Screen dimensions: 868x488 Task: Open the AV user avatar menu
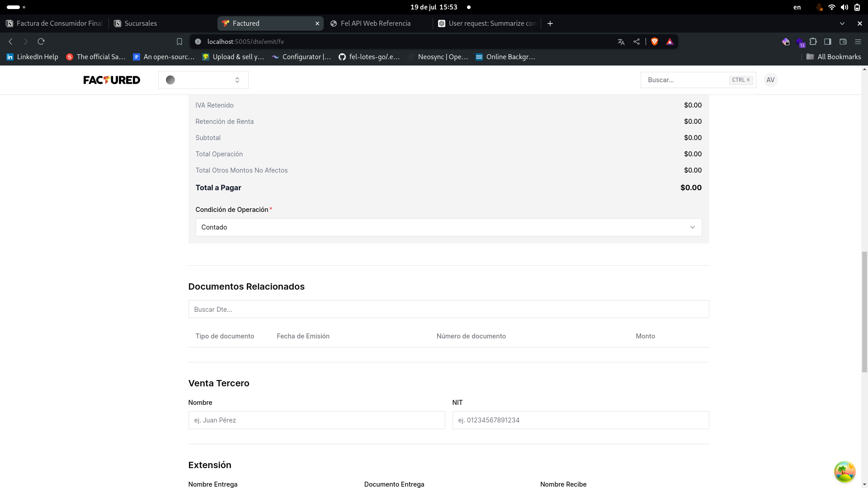pos(770,80)
